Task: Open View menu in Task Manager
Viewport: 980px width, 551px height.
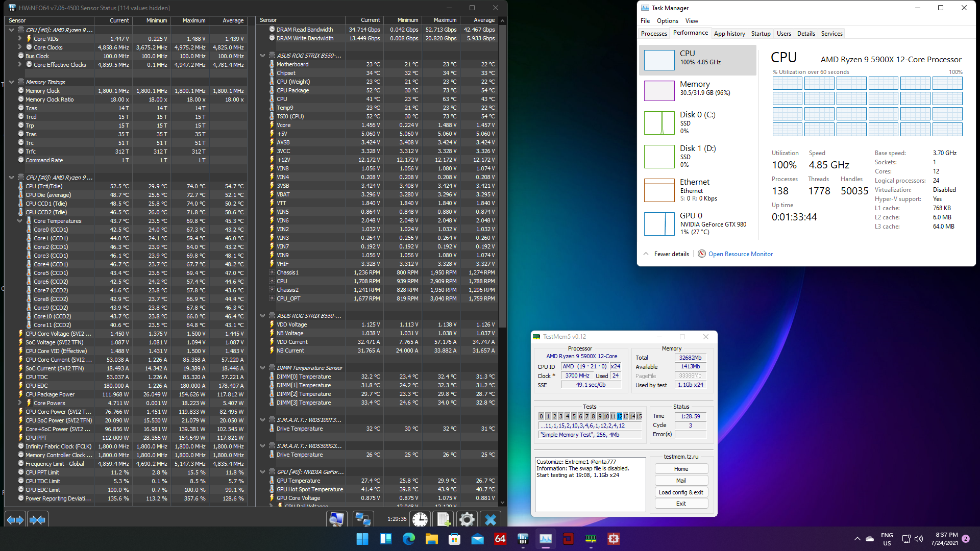Action: pos(692,21)
